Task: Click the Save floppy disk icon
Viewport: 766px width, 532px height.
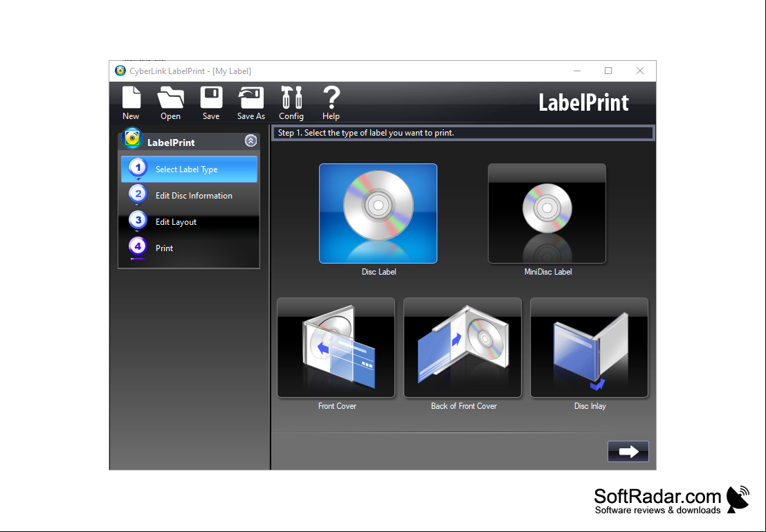Action: (211, 98)
